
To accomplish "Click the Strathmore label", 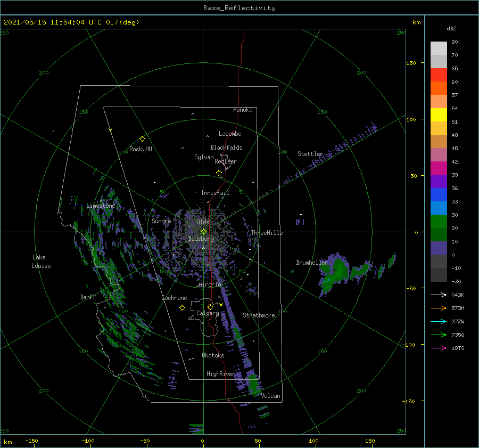I will 259,315.
